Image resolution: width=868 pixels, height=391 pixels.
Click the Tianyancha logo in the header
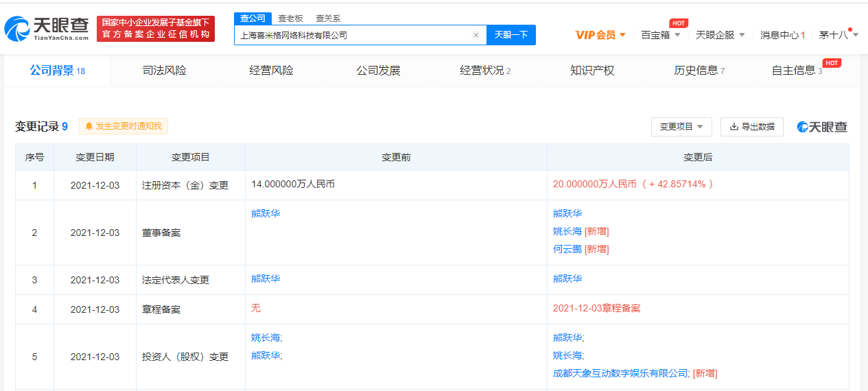(x=47, y=28)
